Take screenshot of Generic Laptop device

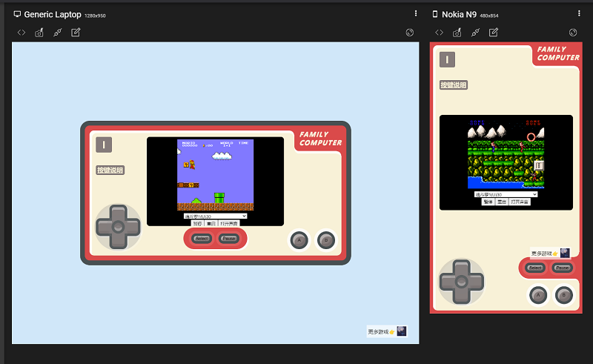point(39,33)
